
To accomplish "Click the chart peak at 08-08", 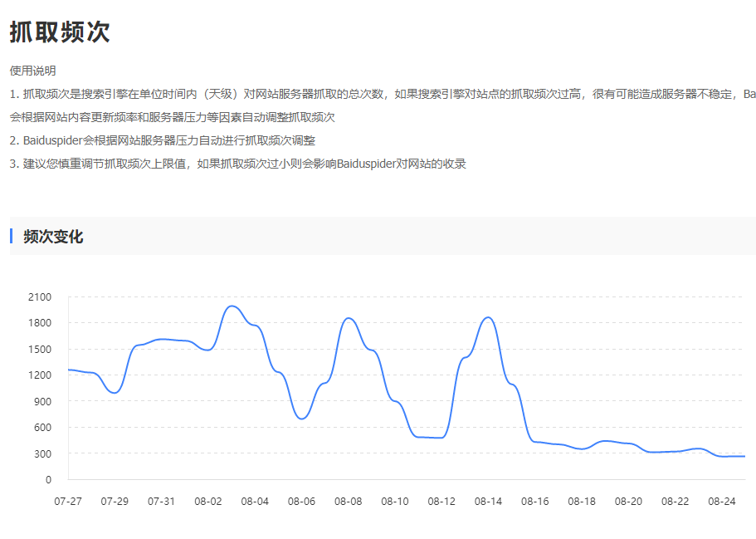I will [x=349, y=318].
